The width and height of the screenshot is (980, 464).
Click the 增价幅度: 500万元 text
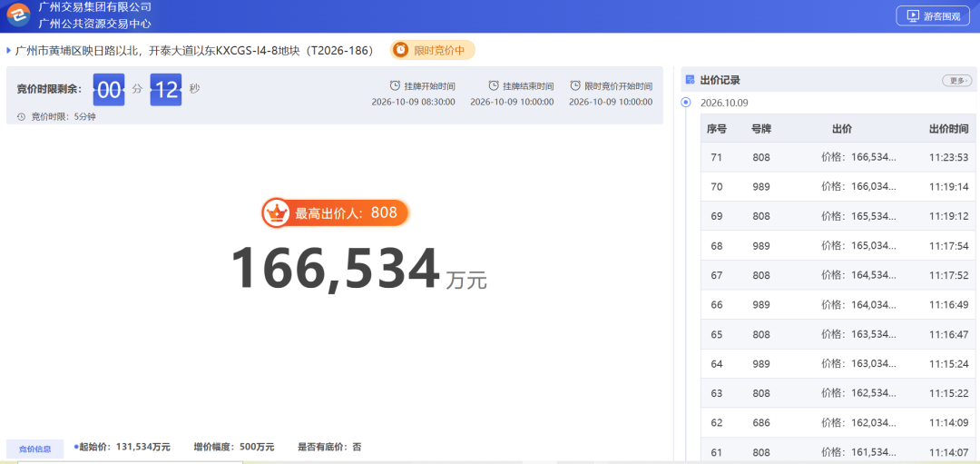(234, 447)
